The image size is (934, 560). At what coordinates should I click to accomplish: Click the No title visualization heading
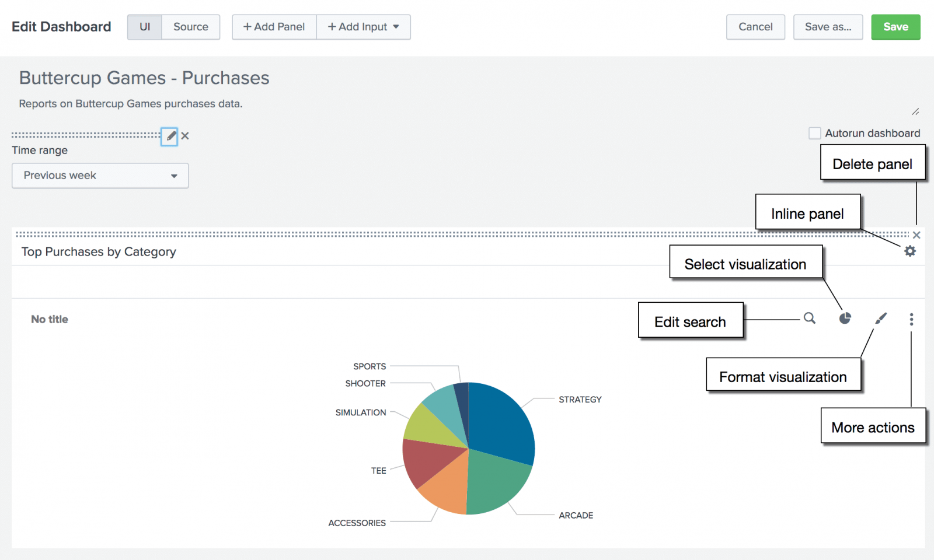50,319
